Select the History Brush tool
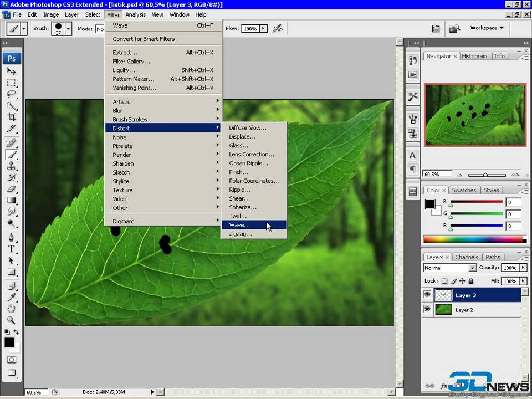The height and width of the screenshot is (399, 532). (x=11, y=177)
